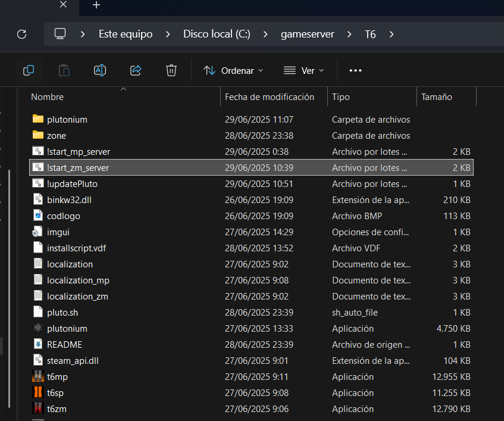Click the plutonium application atom icon
Screen dimensions: 504x421
[38, 328]
